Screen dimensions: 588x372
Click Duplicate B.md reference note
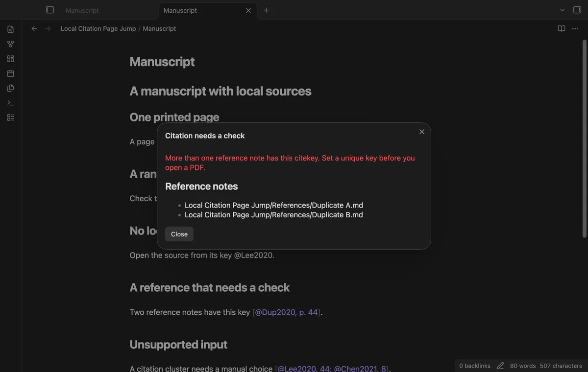click(274, 214)
